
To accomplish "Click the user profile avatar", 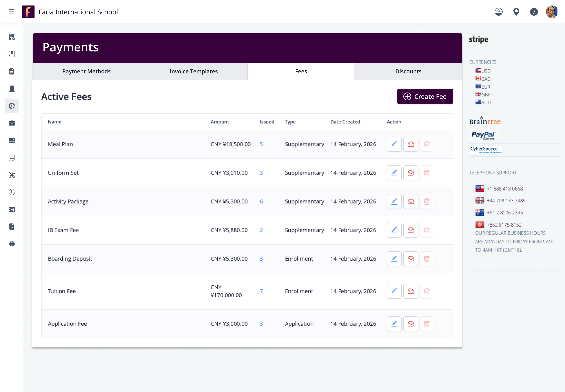I will coord(551,12).
